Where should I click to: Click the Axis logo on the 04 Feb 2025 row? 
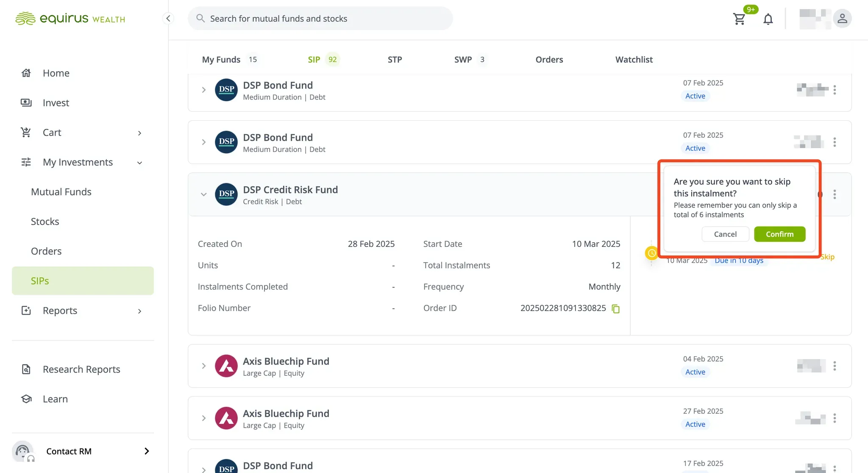click(x=226, y=366)
